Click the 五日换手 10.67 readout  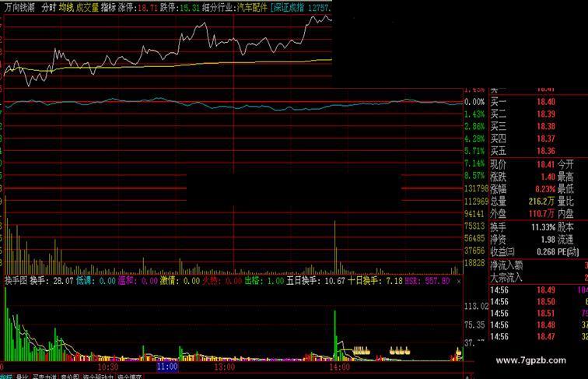pyautogui.click(x=315, y=281)
